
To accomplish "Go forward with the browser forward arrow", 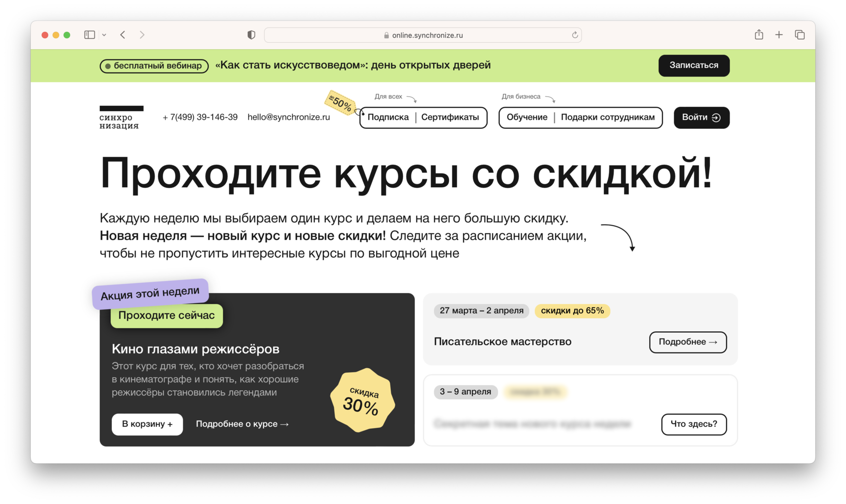I will coord(142,35).
